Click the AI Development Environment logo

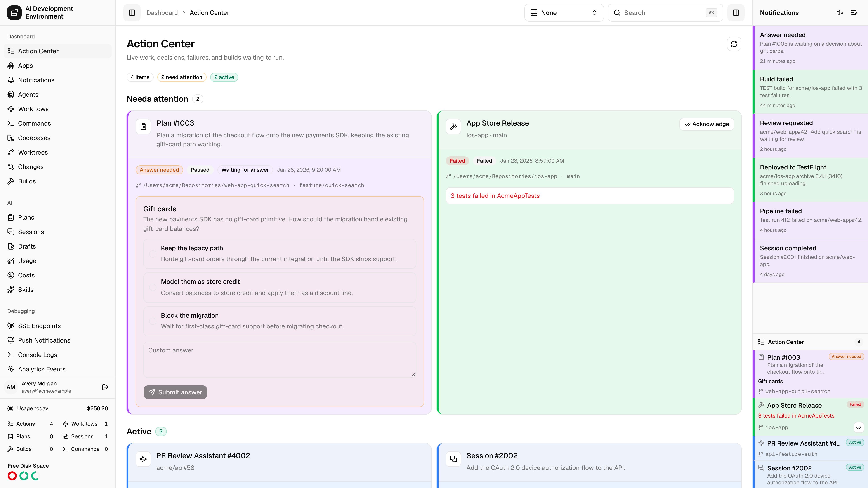click(14, 13)
